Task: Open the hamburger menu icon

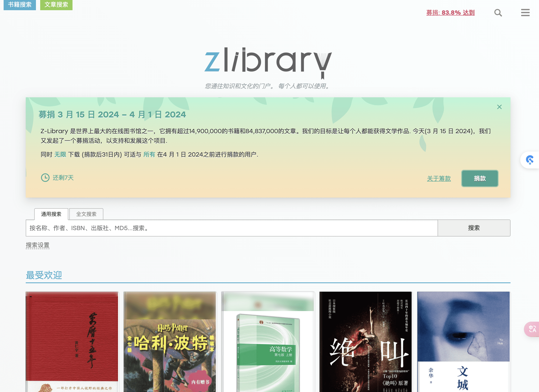Action: pos(525,13)
